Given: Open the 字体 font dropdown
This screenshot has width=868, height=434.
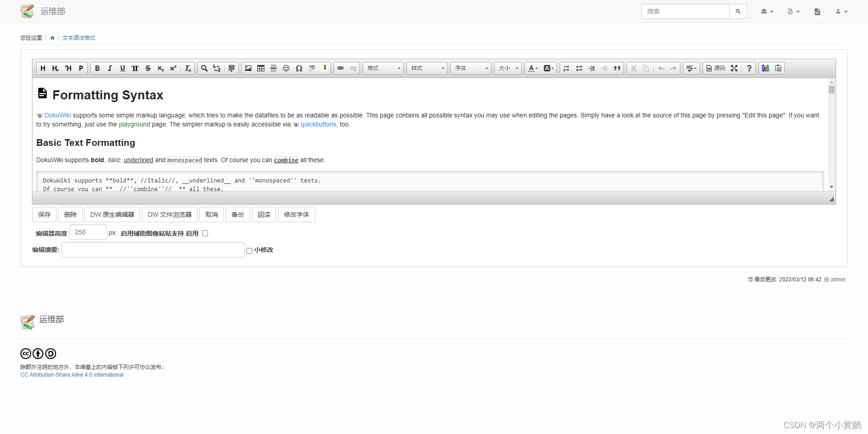Looking at the screenshot, I should [x=471, y=68].
